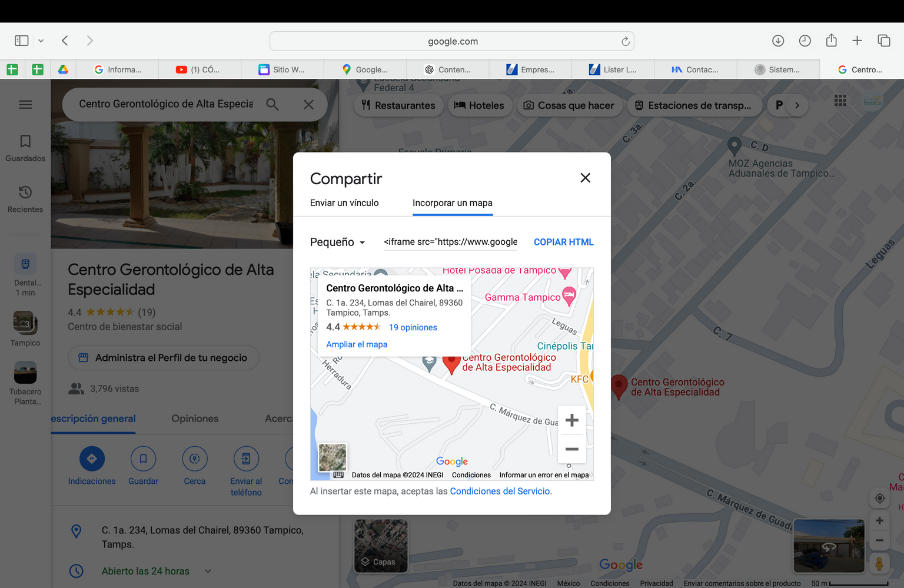Open Street View thumbnail on map
This screenshot has height=588, width=904.
pos(829,546)
